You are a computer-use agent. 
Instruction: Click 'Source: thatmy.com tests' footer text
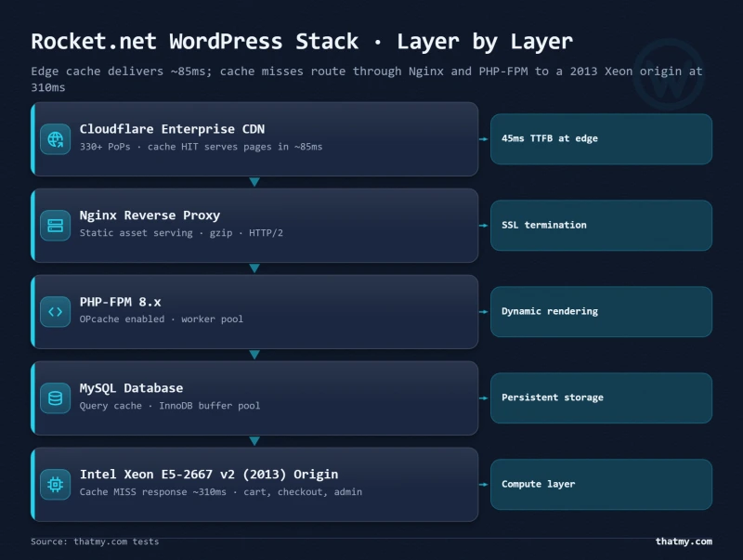click(x=95, y=541)
